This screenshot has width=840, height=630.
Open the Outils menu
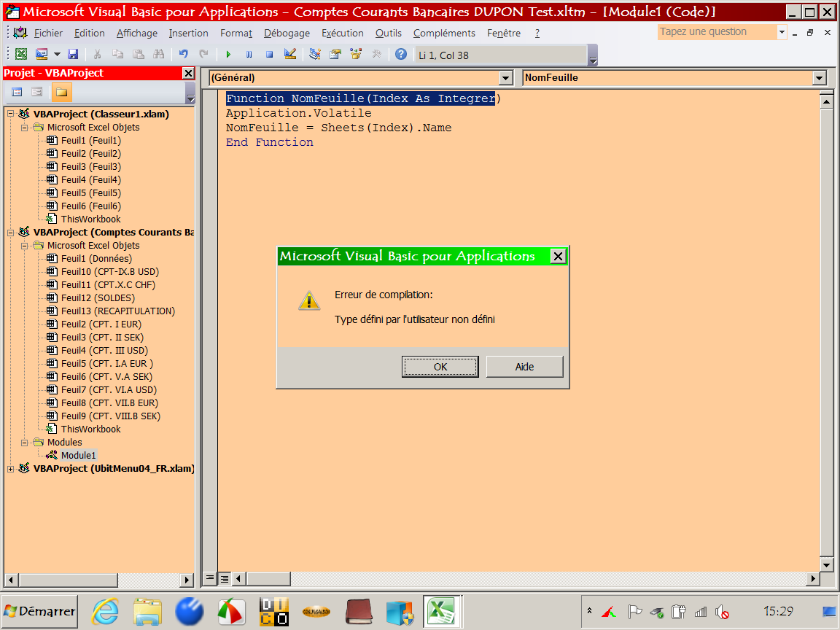[x=389, y=34]
